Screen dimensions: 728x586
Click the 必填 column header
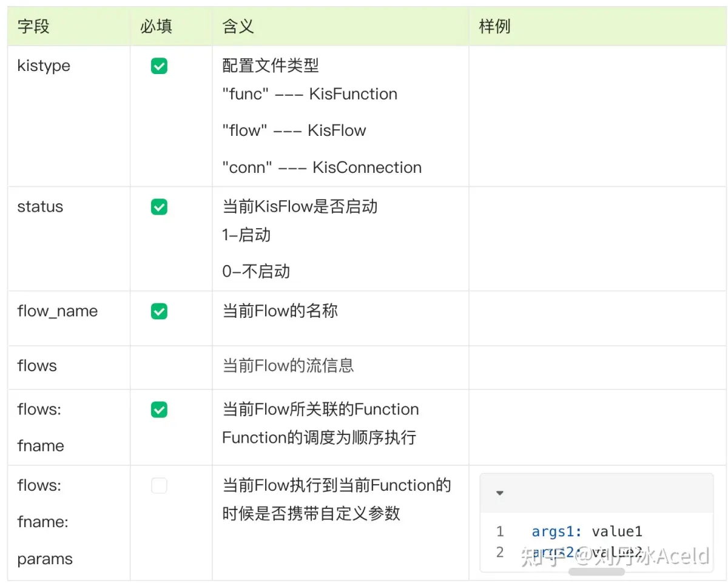click(x=157, y=27)
